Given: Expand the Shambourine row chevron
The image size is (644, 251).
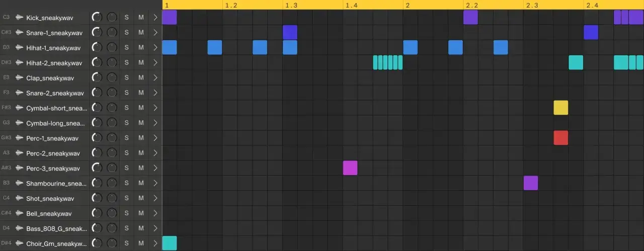Looking at the screenshot, I should (x=155, y=183).
